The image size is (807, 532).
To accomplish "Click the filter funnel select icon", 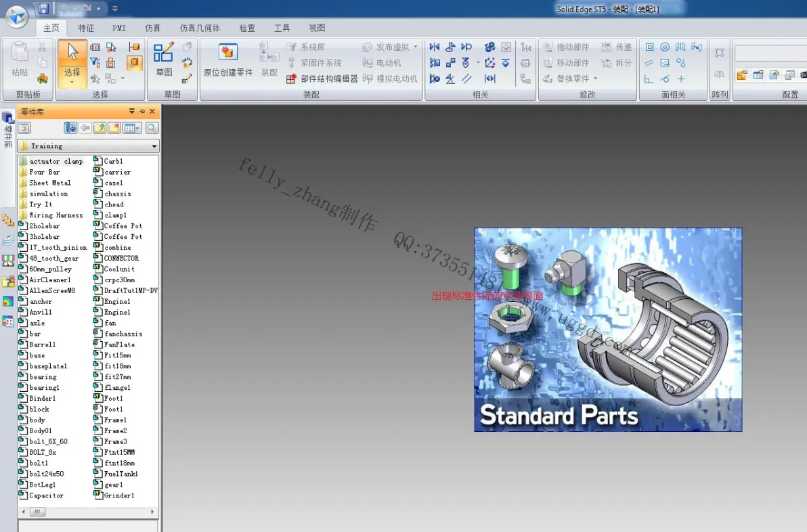I will coord(95,63).
